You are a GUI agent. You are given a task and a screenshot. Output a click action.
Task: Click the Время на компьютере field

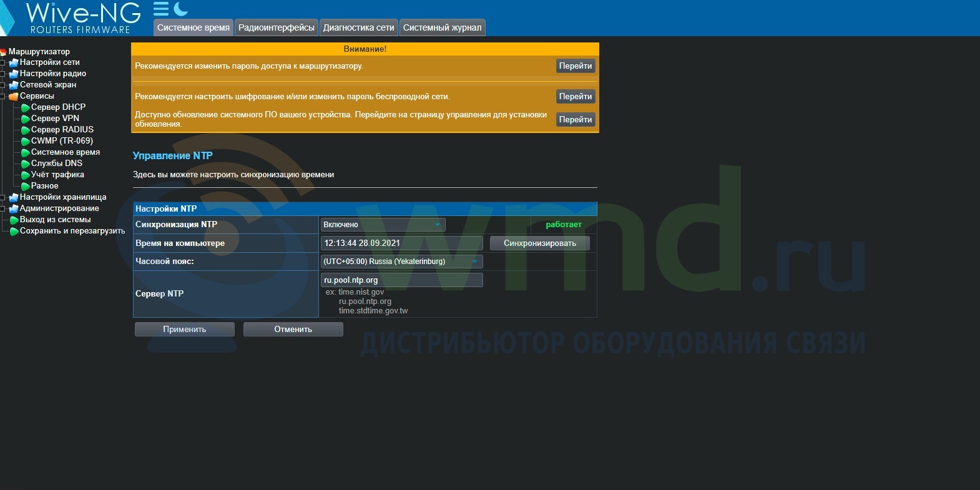pyautogui.click(x=402, y=243)
